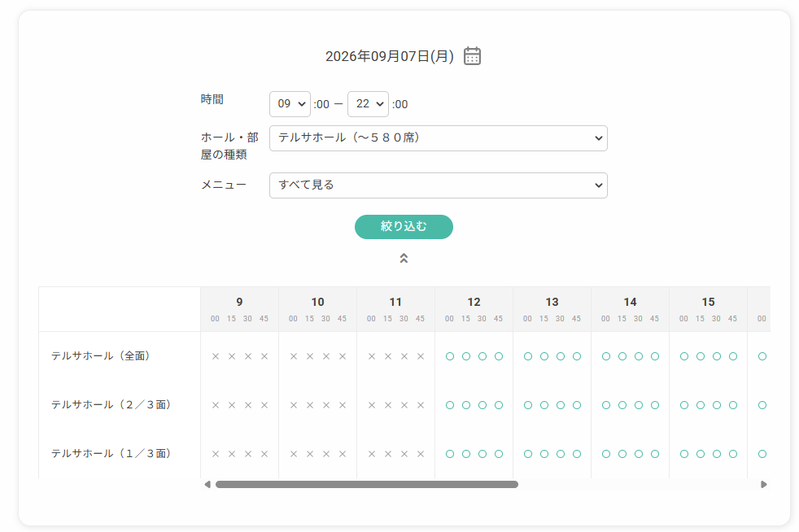Image resolution: width=799 pixels, height=532 pixels.
Task: Click the 絞り込む filter button
Action: (404, 227)
